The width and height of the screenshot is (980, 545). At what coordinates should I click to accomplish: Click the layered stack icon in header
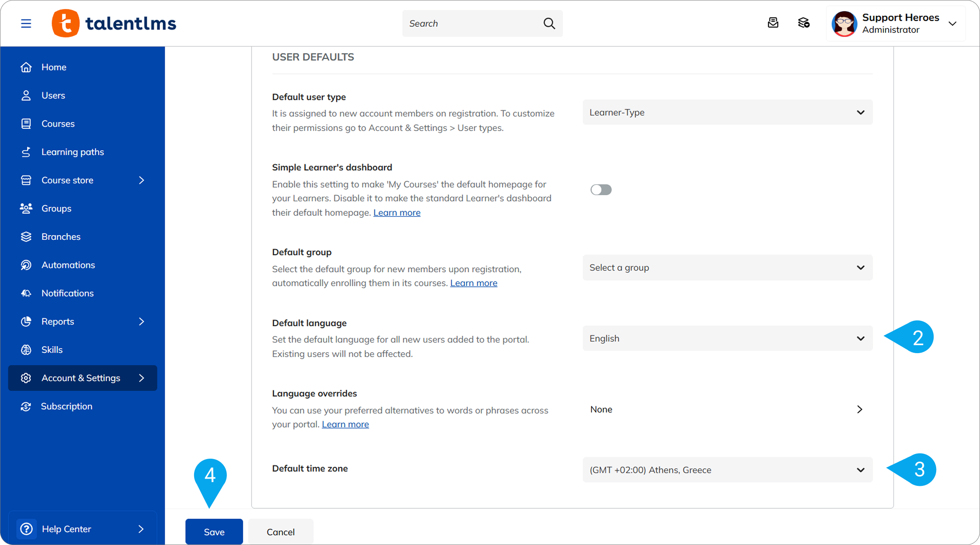(x=803, y=23)
